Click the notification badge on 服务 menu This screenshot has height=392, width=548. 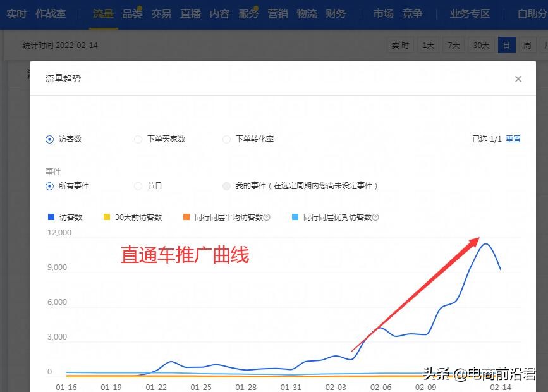coord(255,8)
